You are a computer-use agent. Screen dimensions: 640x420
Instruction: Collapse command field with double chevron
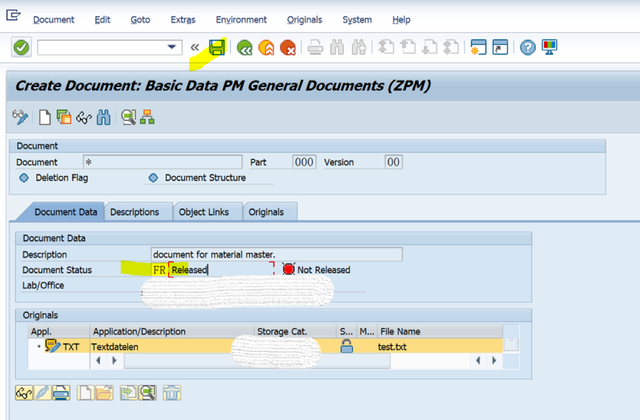(195, 48)
